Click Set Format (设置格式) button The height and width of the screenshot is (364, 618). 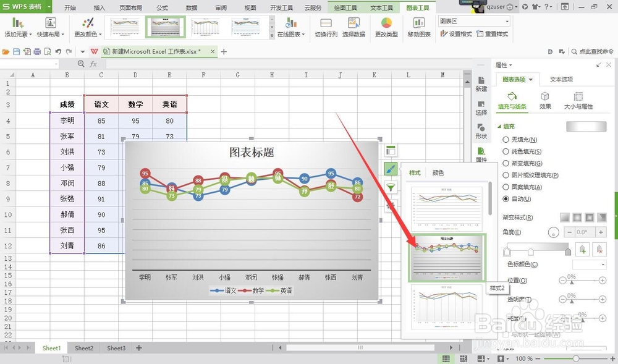456,34
